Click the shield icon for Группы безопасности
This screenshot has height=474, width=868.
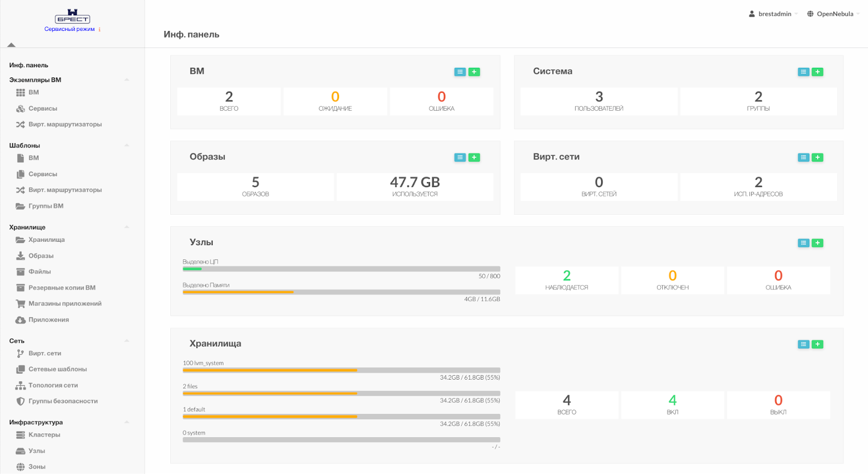coord(21,401)
